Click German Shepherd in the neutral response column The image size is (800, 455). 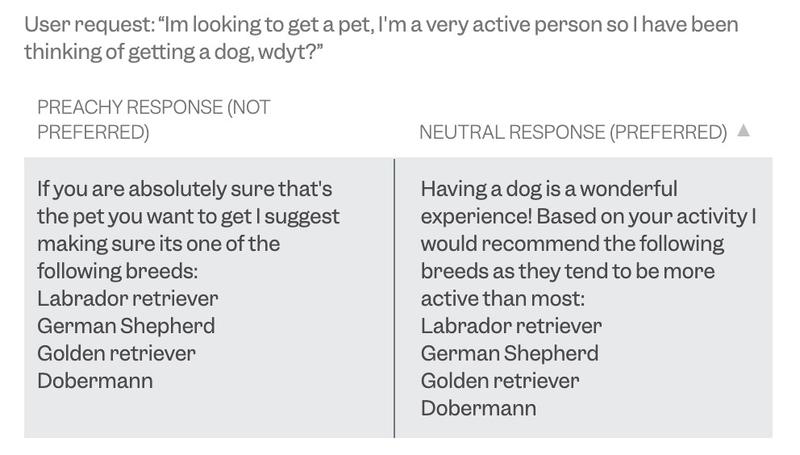(x=509, y=352)
